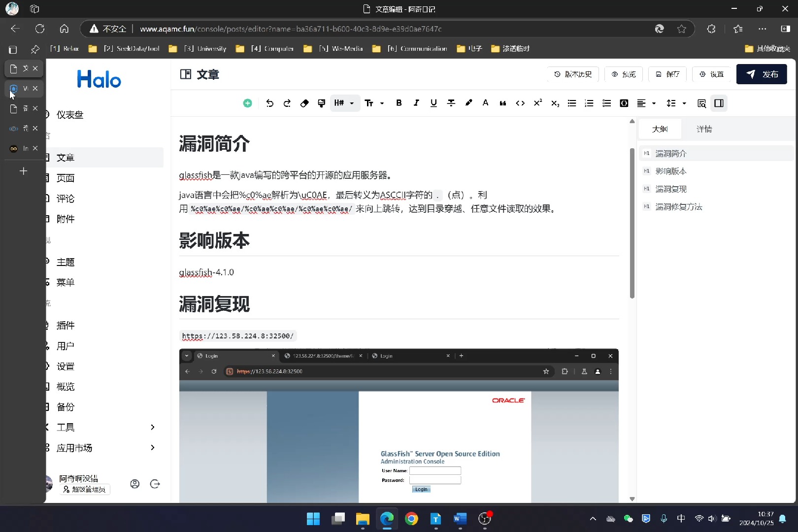Open user profile icon in sidebar footer
This screenshot has width=798, height=532.
[x=134, y=484]
